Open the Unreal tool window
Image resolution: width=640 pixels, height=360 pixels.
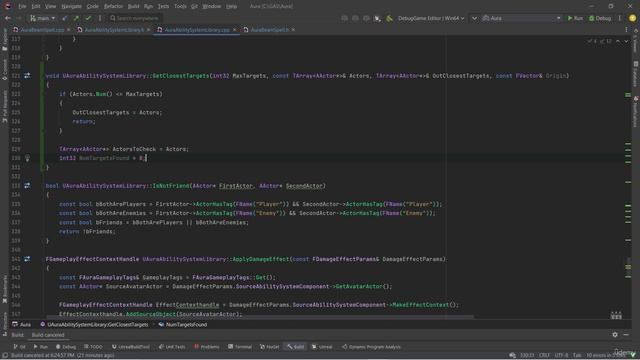tap(322, 347)
